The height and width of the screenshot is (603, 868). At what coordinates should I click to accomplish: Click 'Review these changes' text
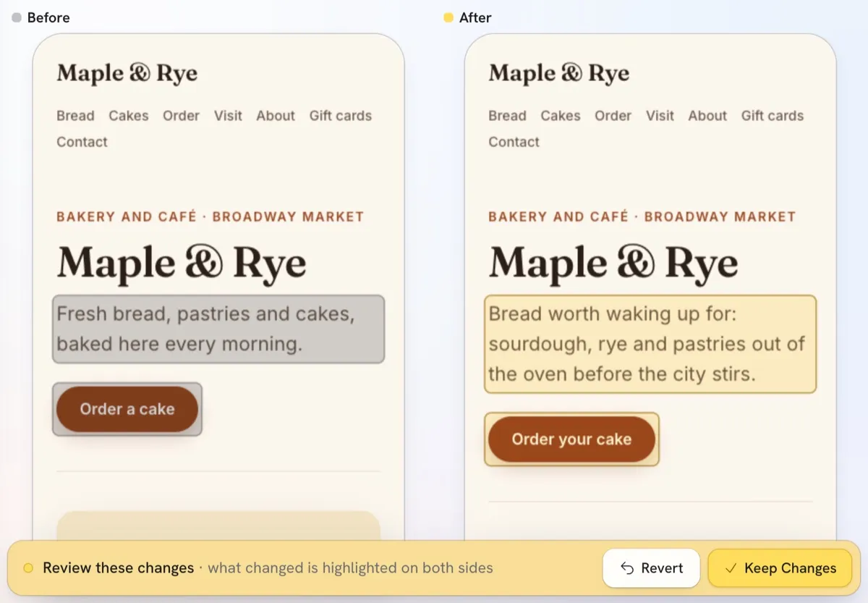point(119,568)
